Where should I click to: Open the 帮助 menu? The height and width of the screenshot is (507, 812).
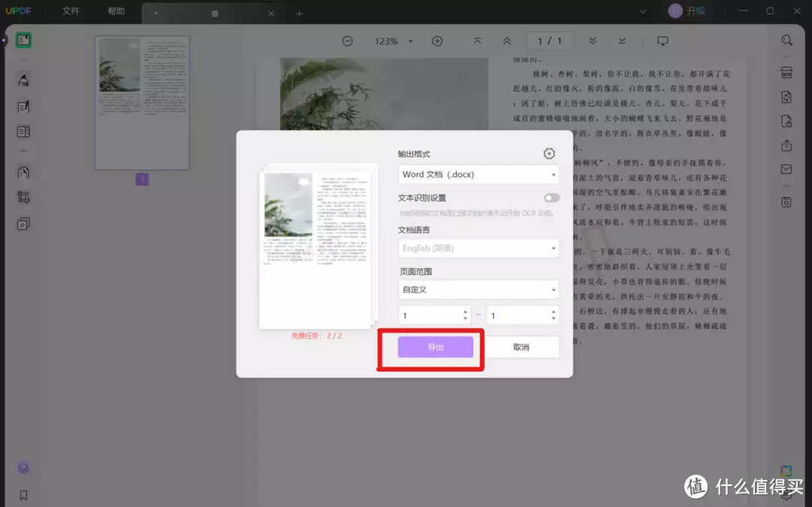tap(116, 11)
